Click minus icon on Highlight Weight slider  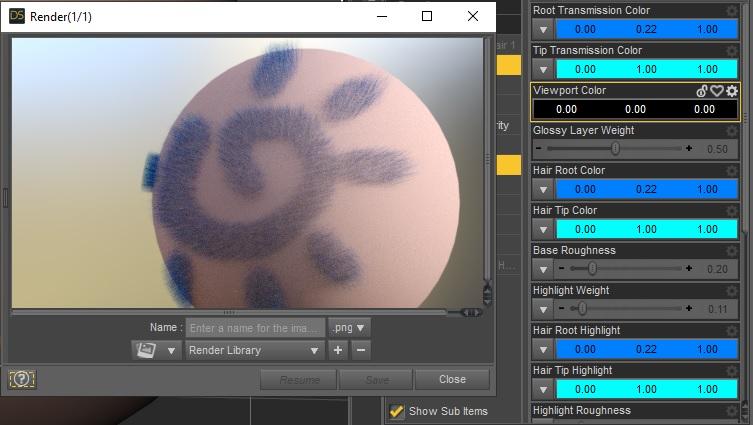click(x=561, y=308)
